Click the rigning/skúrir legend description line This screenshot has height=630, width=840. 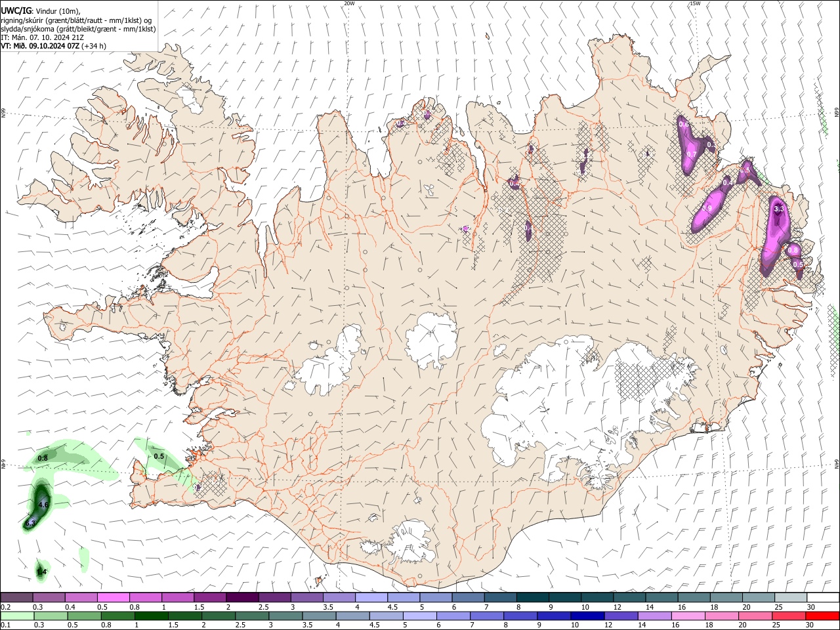pos(75,20)
